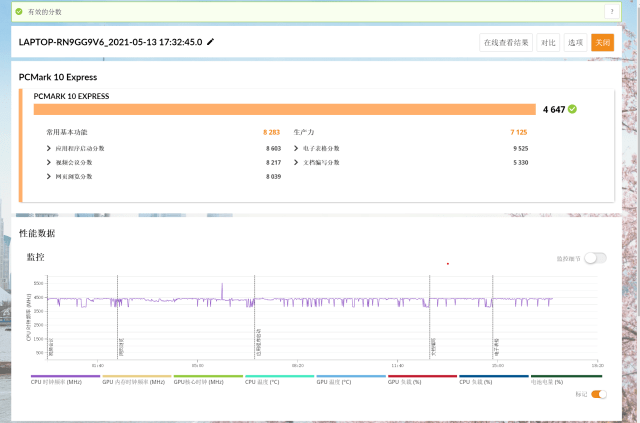Enable the 监控细节 toggle switch
This screenshot has height=423, width=640.
point(595,258)
